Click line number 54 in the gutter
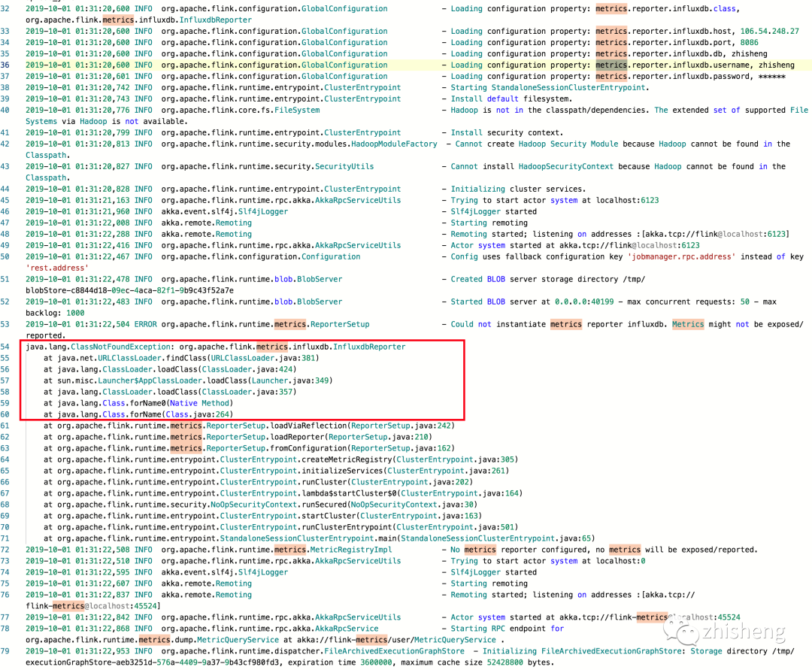This screenshot has width=812, height=670. [x=5, y=347]
